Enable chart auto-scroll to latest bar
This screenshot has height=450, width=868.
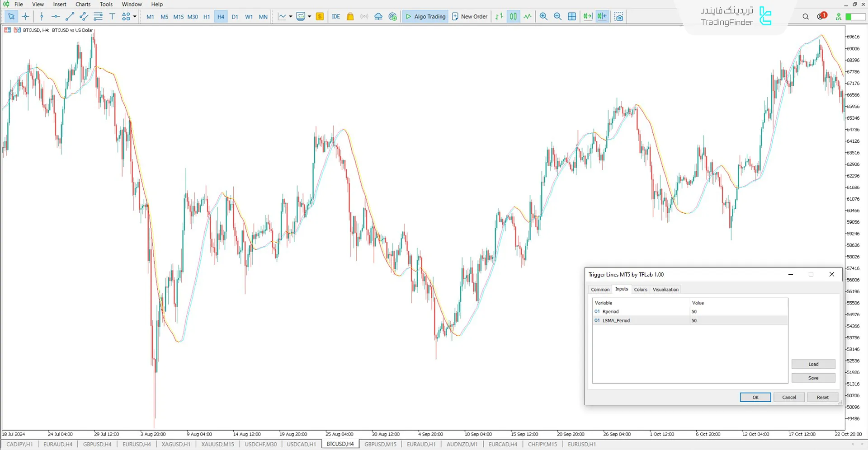[x=588, y=16]
